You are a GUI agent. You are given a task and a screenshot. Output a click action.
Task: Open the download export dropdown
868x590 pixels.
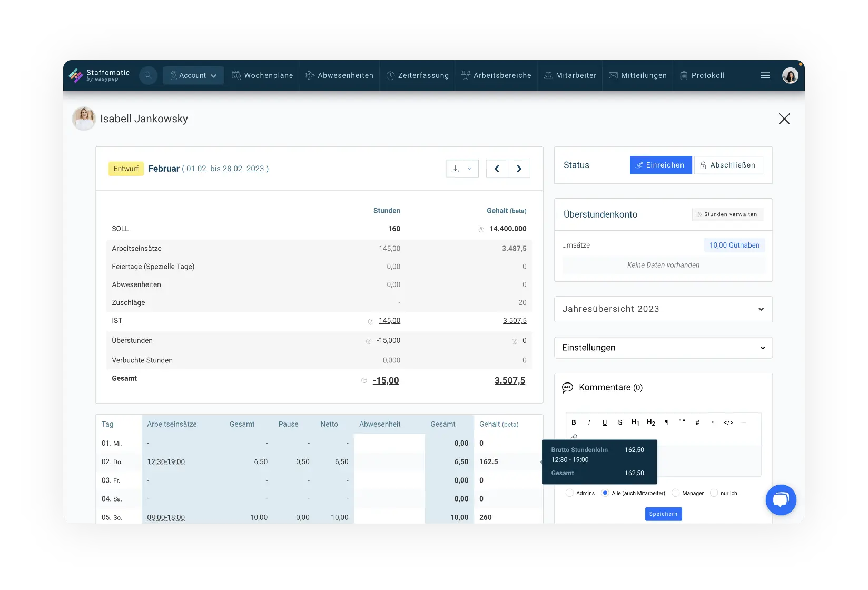[462, 169]
